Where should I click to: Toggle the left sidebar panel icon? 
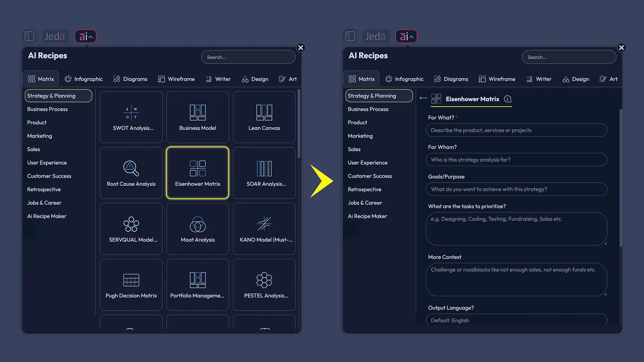30,36
